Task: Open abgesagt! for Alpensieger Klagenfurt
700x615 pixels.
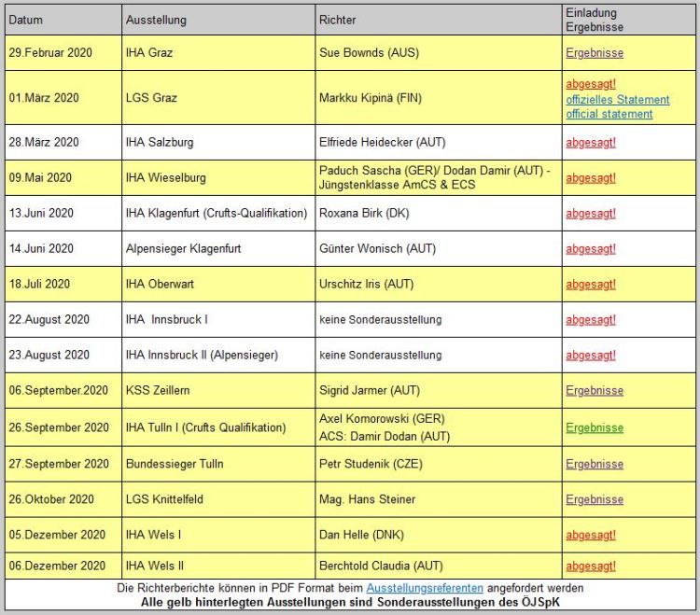Action: pos(590,249)
